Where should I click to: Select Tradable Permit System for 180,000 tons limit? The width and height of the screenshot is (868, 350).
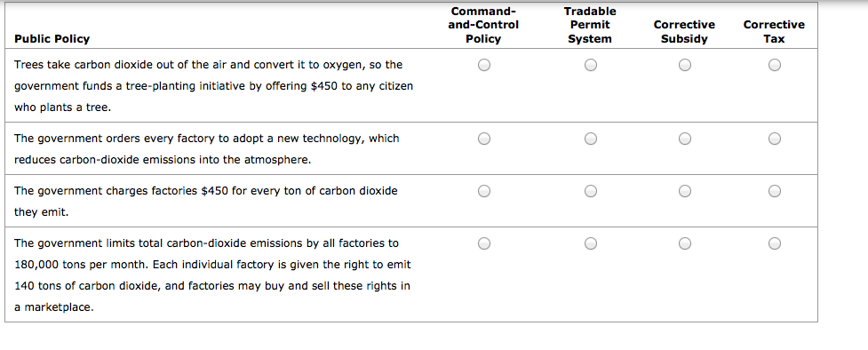point(591,243)
